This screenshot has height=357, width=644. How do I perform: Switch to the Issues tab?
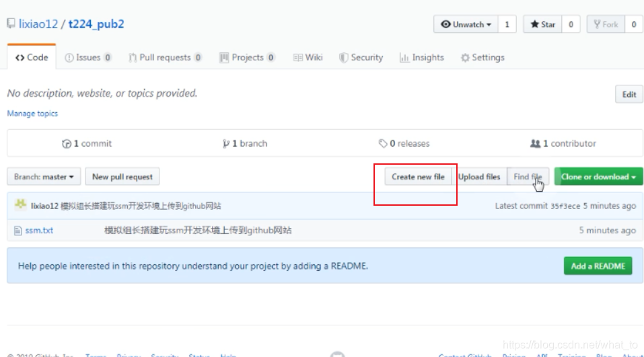click(88, 57)
